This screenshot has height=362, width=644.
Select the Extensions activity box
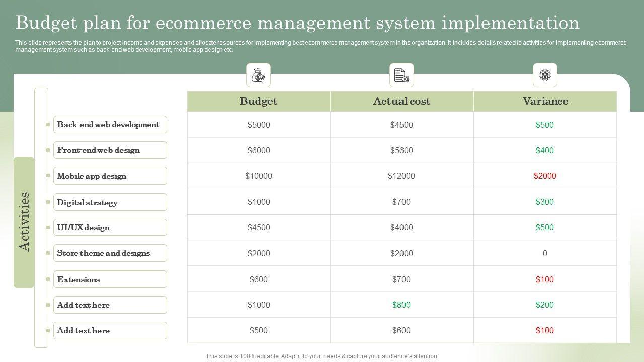(110, 279)
